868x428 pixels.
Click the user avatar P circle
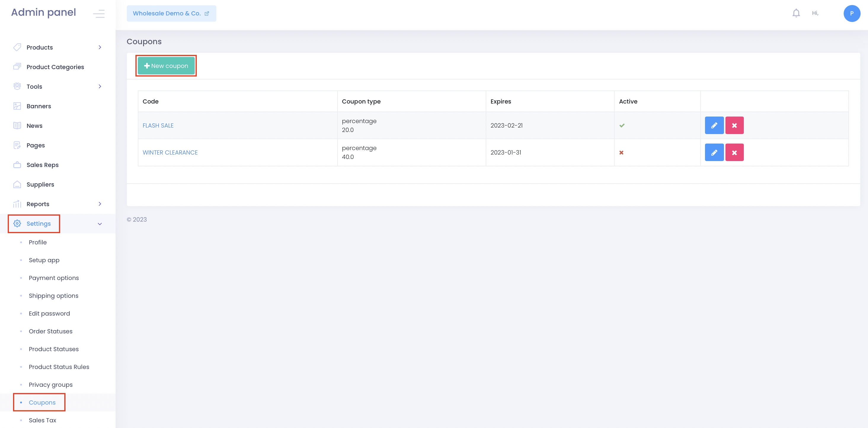pyautogui.click(x=851, y=13)
